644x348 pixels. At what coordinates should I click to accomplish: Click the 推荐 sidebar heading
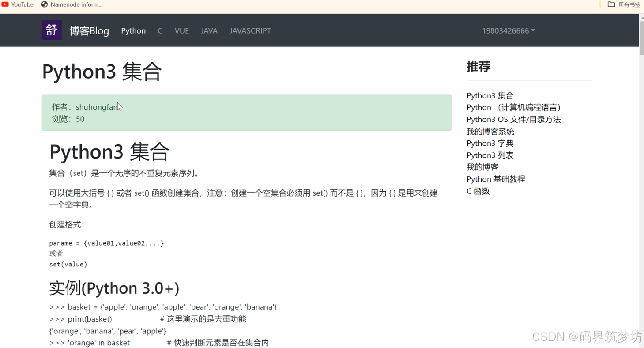pyautogui.click(x=478, y=66)
